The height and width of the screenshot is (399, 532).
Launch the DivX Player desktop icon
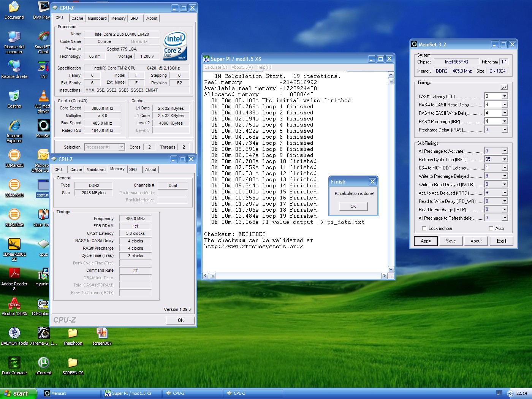42,10
